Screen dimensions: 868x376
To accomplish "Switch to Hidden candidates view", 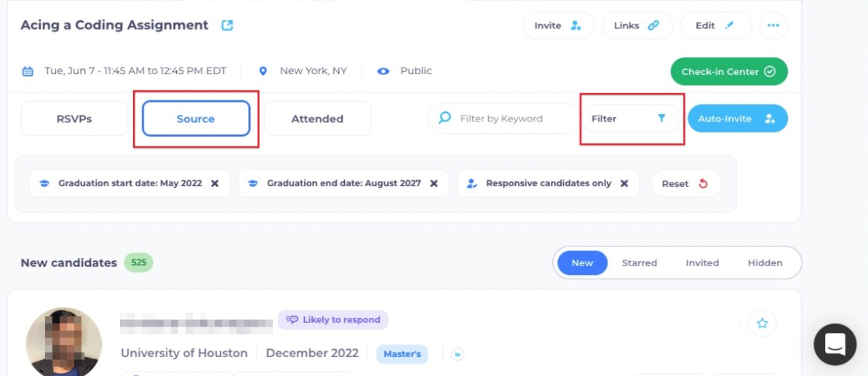I will (x=765, y=263).
